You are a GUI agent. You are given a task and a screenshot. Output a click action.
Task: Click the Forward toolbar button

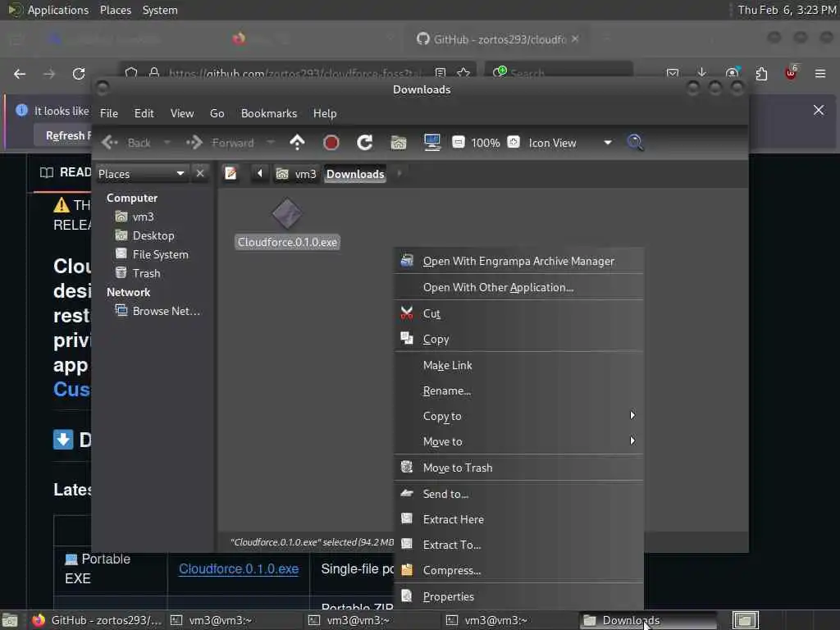click(221, 143)
